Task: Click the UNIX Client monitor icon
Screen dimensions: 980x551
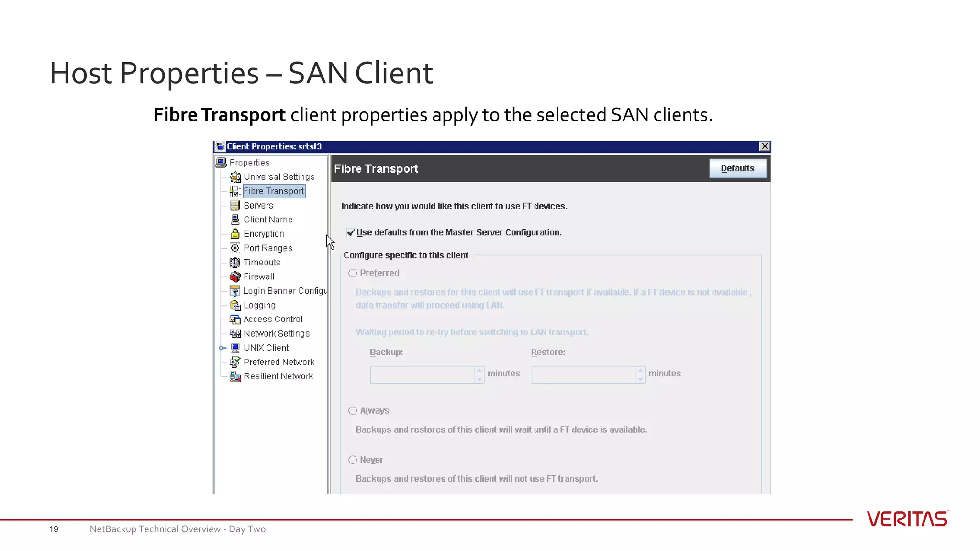Action: click(x=235, y=348)
